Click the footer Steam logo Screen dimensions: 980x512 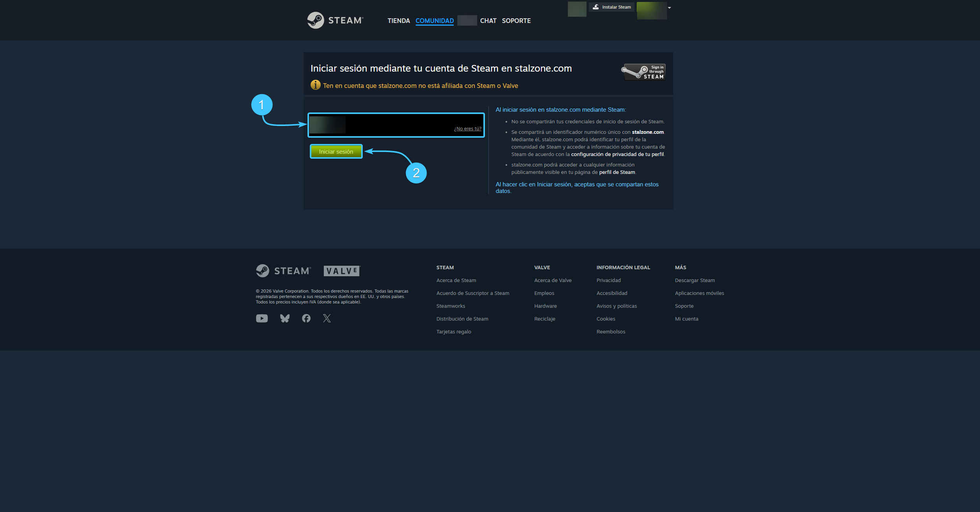(283, 271)
